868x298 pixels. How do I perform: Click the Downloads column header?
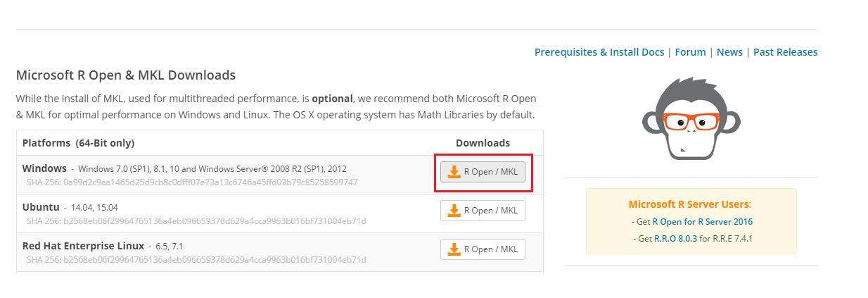point(483,143)
